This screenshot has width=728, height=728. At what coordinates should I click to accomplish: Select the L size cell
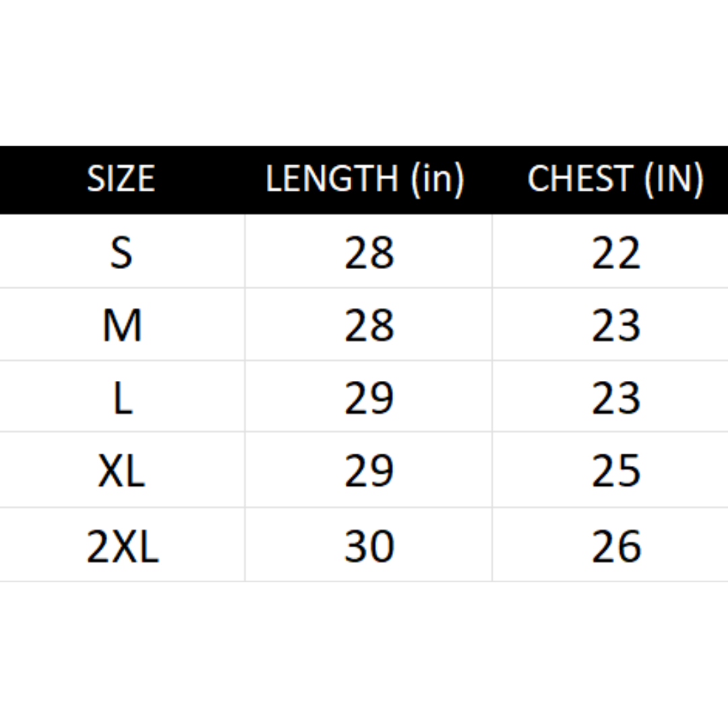[x=121, y=398]
